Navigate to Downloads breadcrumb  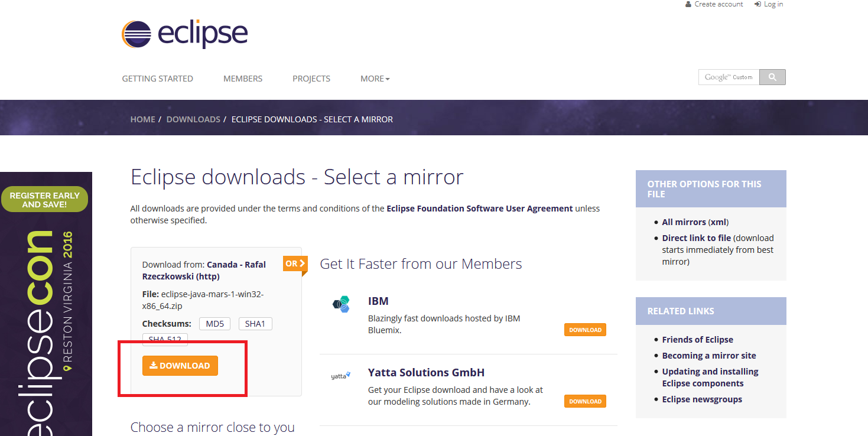pyautogui.click(x=193, y=119)
